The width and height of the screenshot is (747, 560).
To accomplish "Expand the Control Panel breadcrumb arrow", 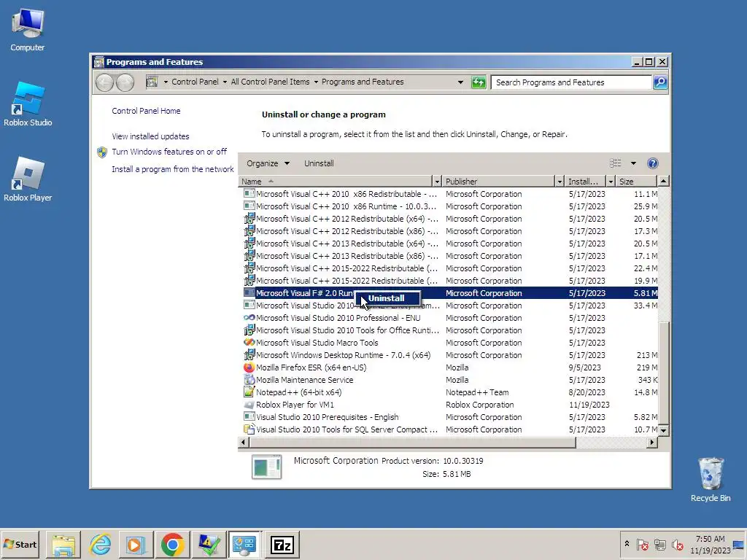I will click(225, 82).
